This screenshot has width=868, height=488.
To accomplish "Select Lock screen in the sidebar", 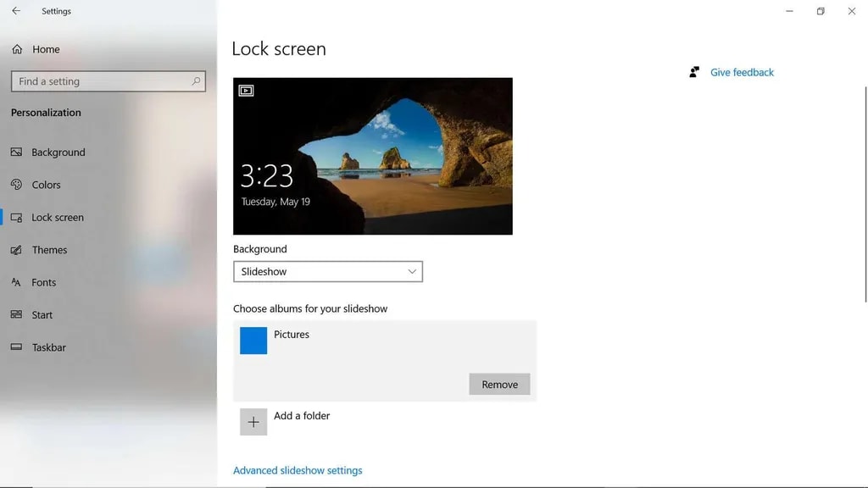I will [x=58, y=218].
